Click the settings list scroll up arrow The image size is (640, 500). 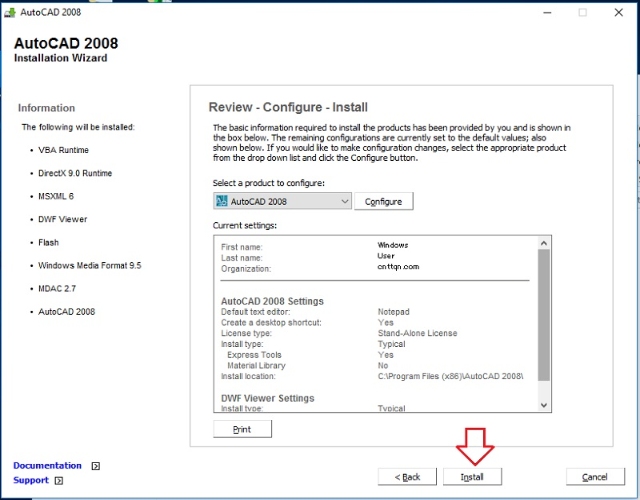pyautogui.click(x=544, y=243)
